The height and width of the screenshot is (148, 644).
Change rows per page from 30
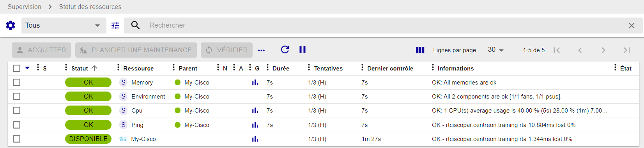coord(496,50)
